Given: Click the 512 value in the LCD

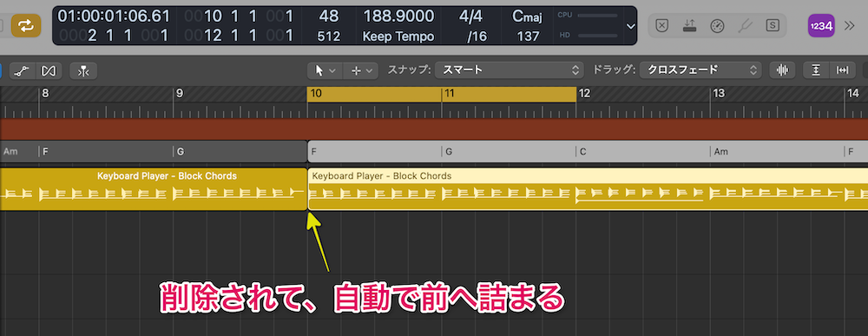Looking at the screenshot, I should point(329,36).
